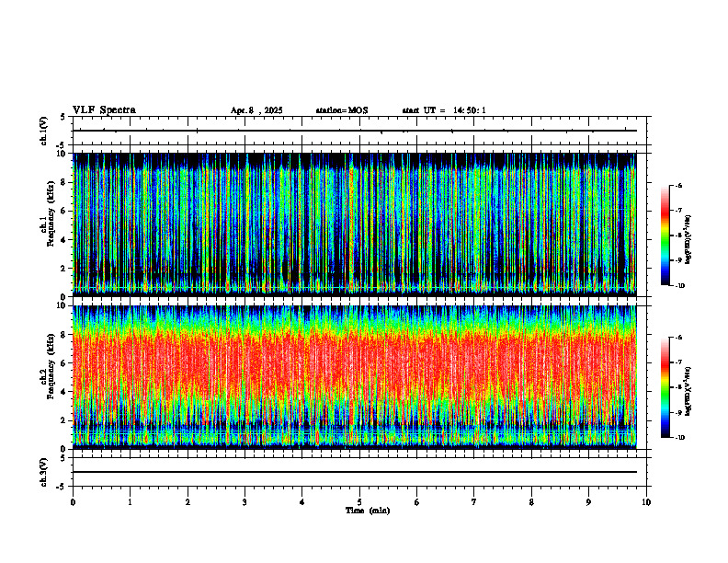
Task: Click the ch.2 spectrogram red band near 6 kHz
Action: point(355,363)
